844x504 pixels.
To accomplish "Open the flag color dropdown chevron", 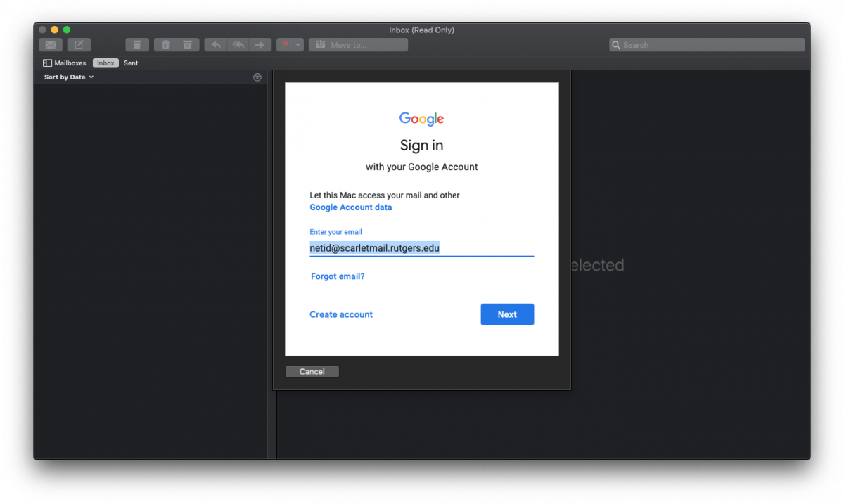I will [298, 44].
